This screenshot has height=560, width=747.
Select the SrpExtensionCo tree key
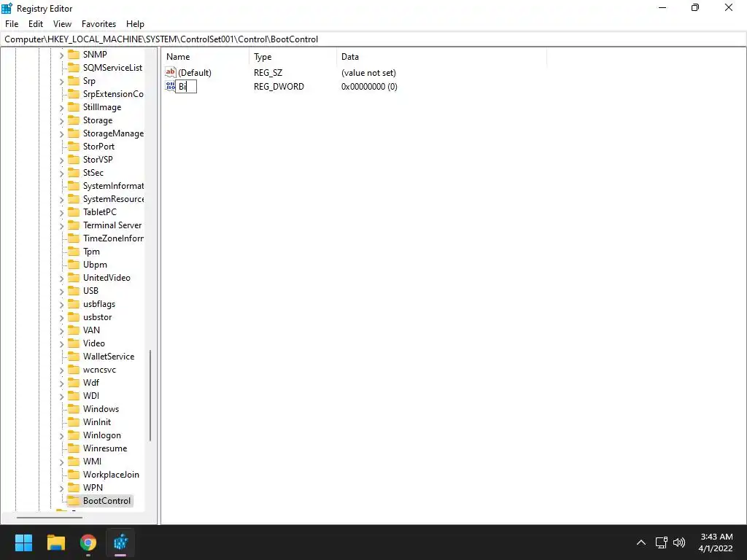113,94
